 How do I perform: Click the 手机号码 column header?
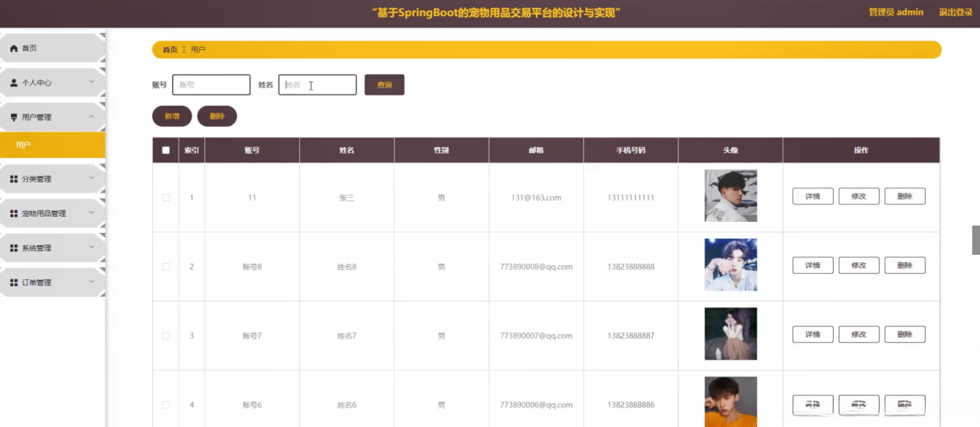click(x=631, y=150)
